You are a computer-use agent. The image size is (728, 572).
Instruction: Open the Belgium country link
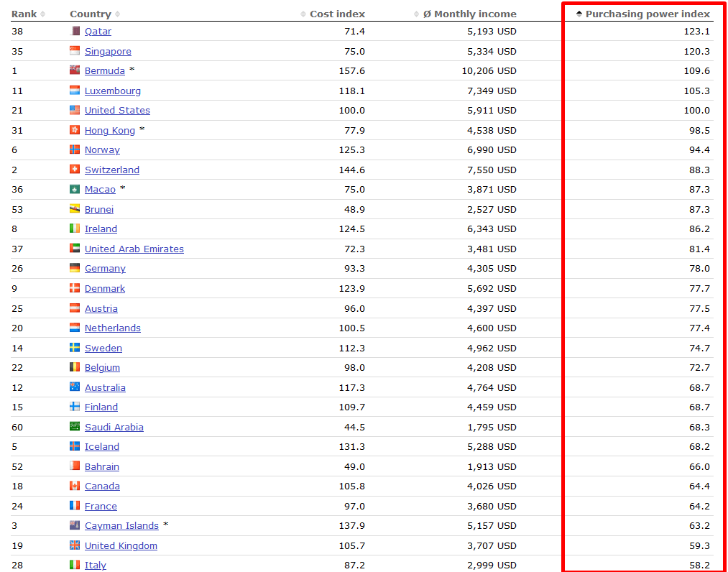click(102, 367)
